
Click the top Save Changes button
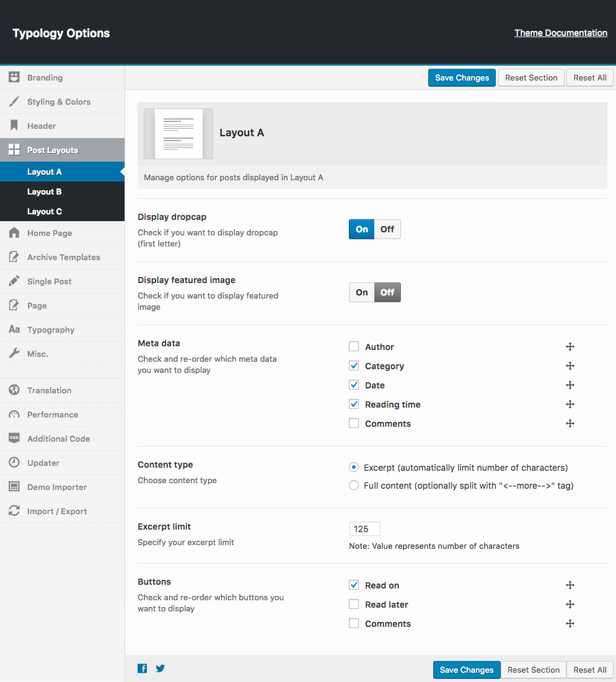tap(462, 77)
